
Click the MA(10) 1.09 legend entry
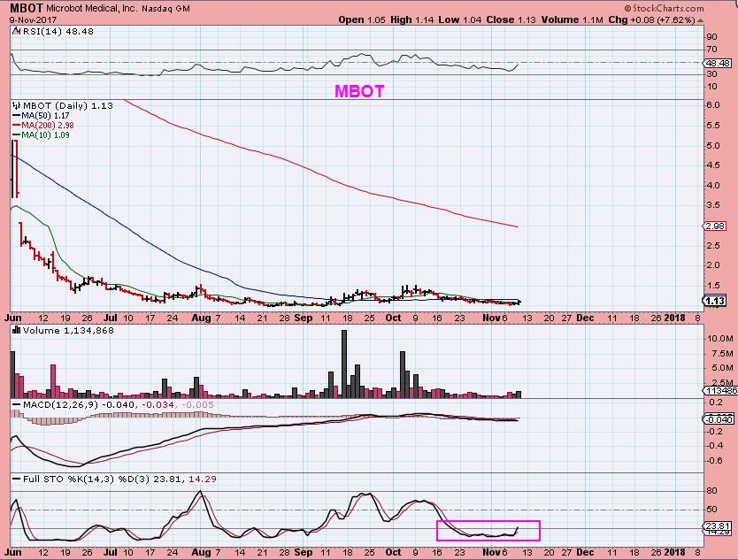coord(41,135)
